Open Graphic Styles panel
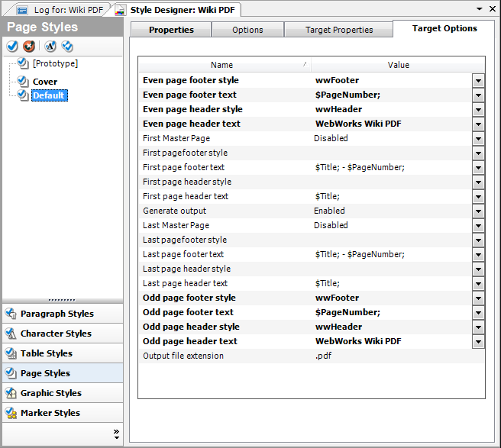The width and height of the screenshot is (501, 448). 51,393
